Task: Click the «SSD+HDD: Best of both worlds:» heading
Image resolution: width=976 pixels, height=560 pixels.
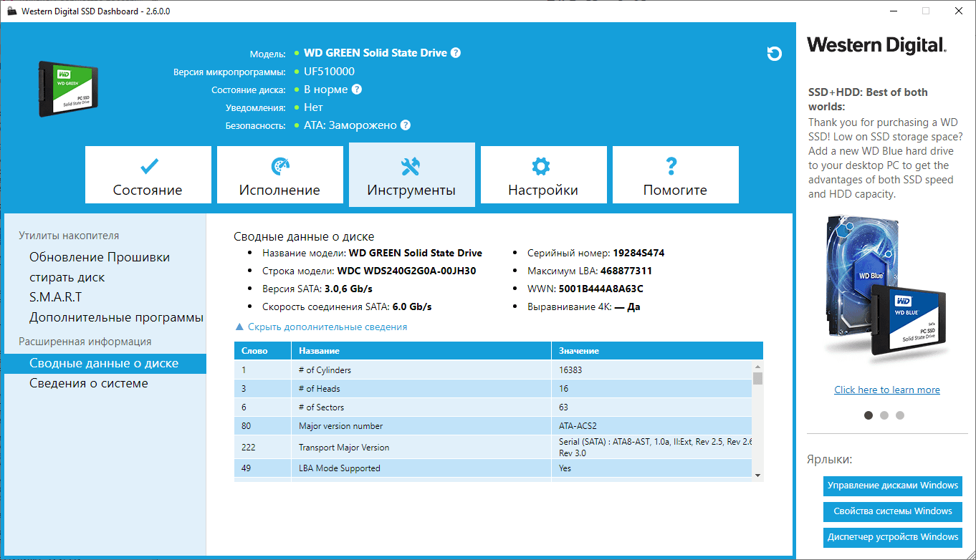Action: [x=868, y=100]
